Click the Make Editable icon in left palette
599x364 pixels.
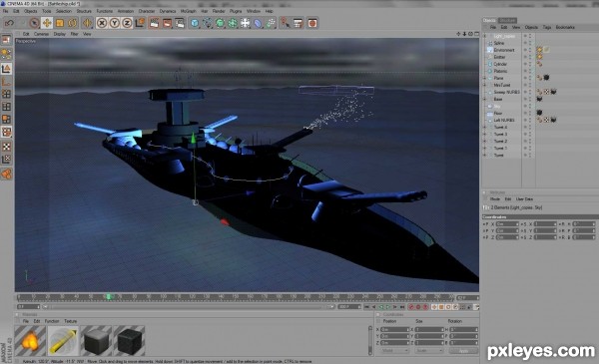click(x=6, y=40)
